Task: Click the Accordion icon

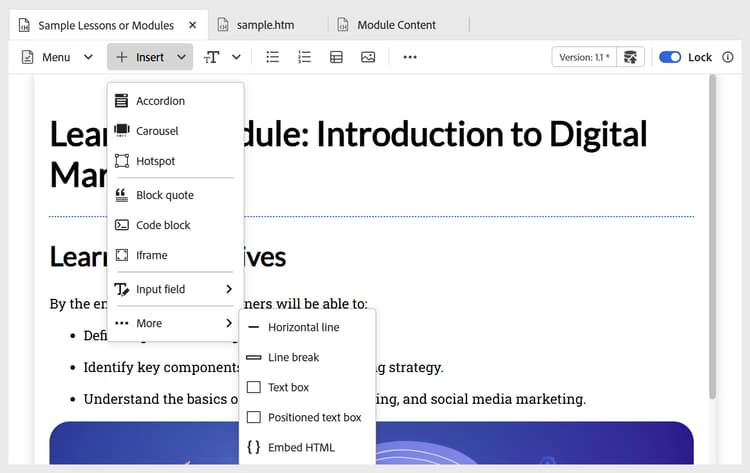Action: coord(121,100)
